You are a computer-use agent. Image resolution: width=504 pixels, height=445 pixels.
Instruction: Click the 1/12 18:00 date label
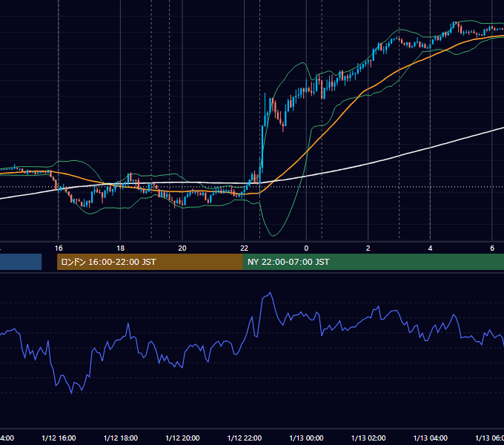point(121,438)
